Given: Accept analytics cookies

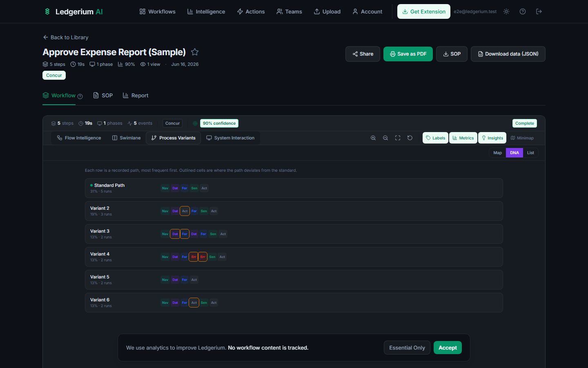Looking at the screenshot, I should (x=448, y=348).
